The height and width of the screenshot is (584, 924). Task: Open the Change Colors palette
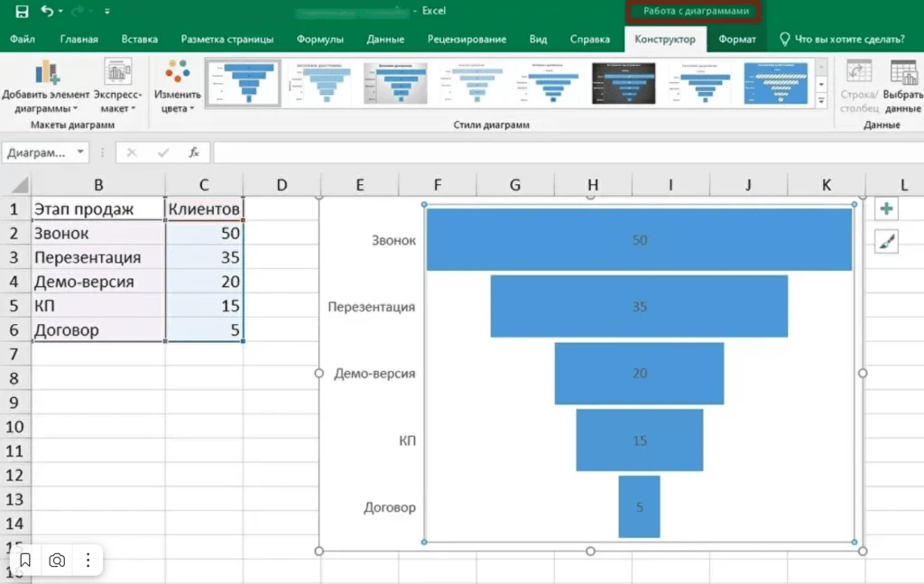177,88
